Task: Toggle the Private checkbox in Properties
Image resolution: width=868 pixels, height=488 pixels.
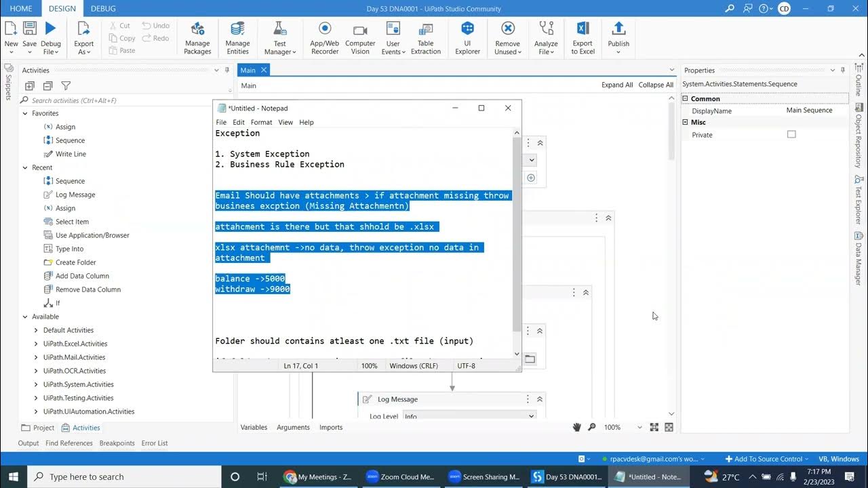Action: pos(791,134)
